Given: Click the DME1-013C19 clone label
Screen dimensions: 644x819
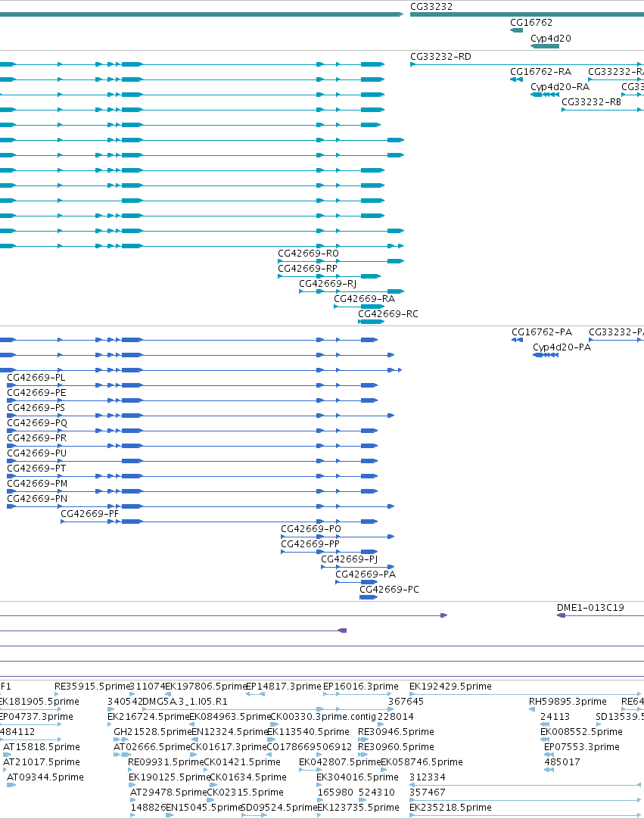Looking at the screenshot, I should [590, 608].
